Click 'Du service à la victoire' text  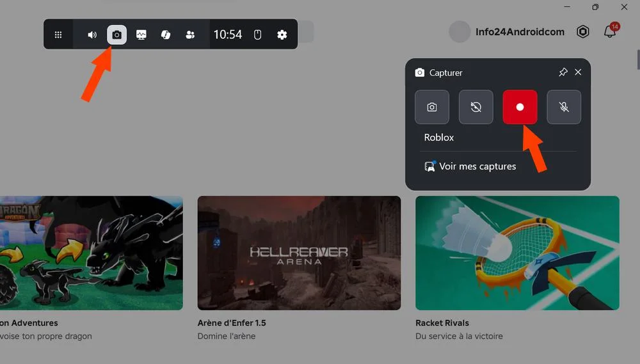[459, 336]
